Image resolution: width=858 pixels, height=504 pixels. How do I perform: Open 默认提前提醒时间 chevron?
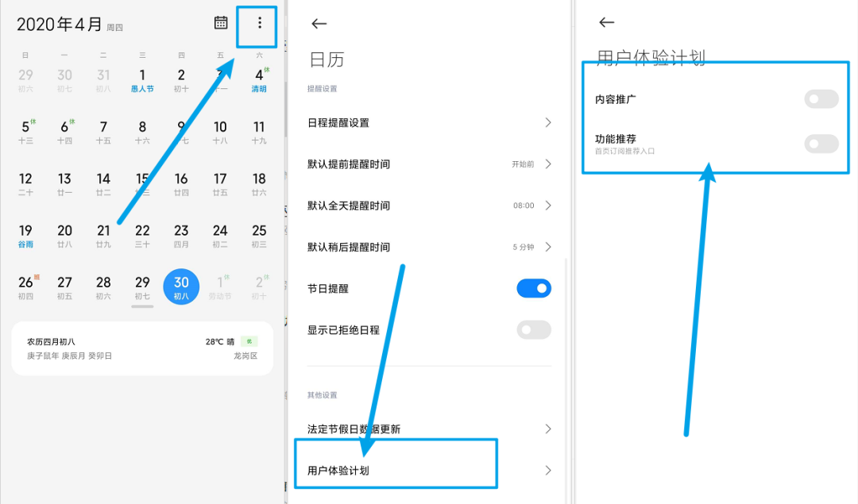point(547,164)
